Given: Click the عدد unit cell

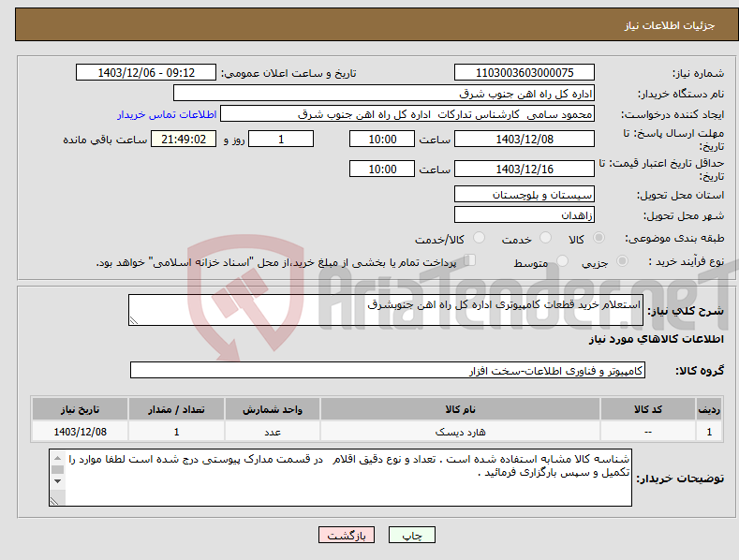Looking at the screenshot, I should point(273,432).
